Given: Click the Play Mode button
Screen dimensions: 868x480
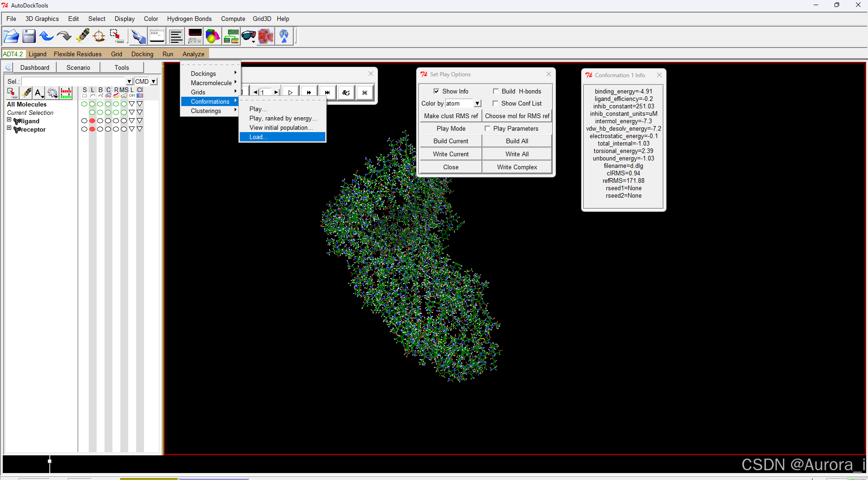Looking at the screenshot, I should (x=451, y=128).
